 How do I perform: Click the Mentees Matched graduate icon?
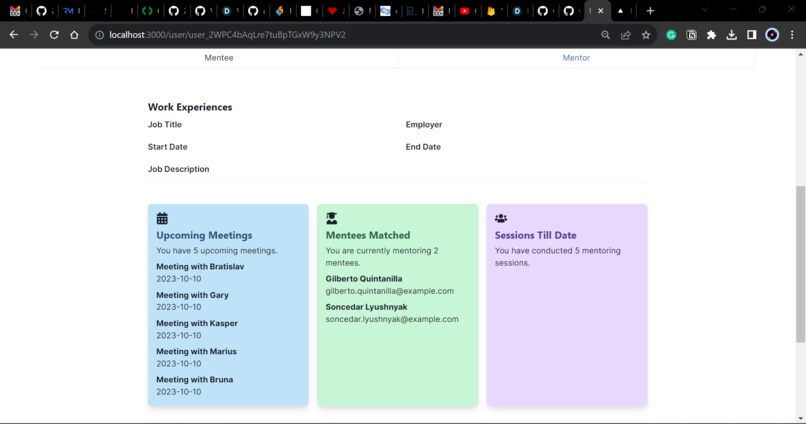[x=332, y=218]
